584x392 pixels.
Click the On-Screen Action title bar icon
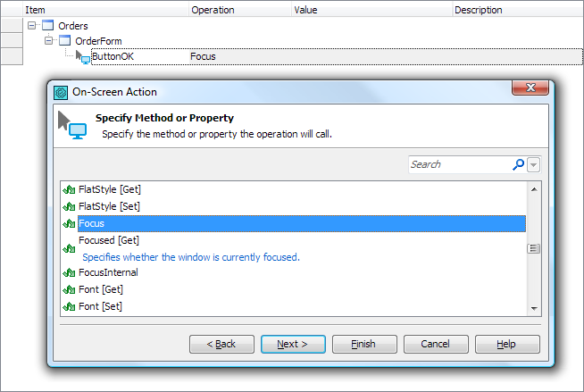tap(61, 92)
